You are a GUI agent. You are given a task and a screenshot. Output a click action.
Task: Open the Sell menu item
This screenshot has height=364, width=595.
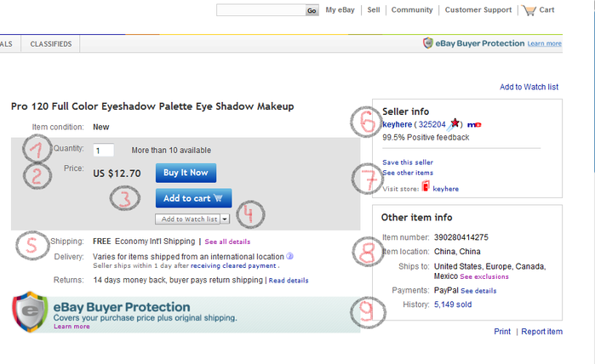point(374,10)
